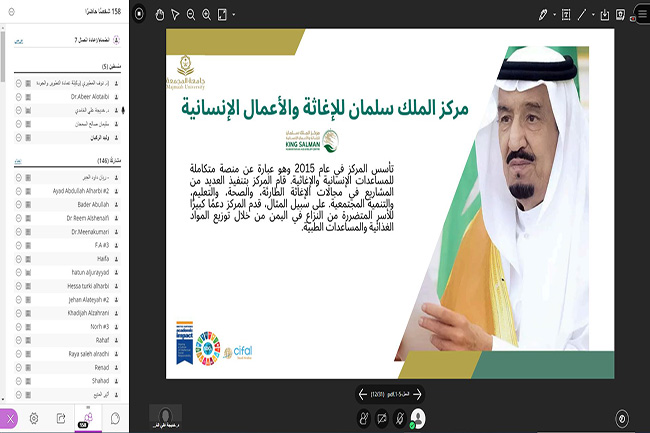Click connection status icon for Norh #3
The width and height of the screenshot is (650, 433).
(x=28, y=327)
